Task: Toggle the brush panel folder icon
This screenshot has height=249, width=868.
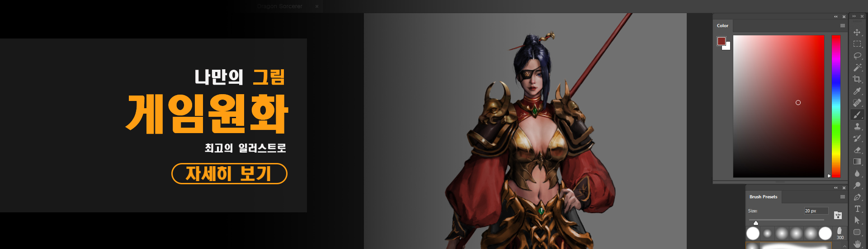Action: tap(838, 215)
